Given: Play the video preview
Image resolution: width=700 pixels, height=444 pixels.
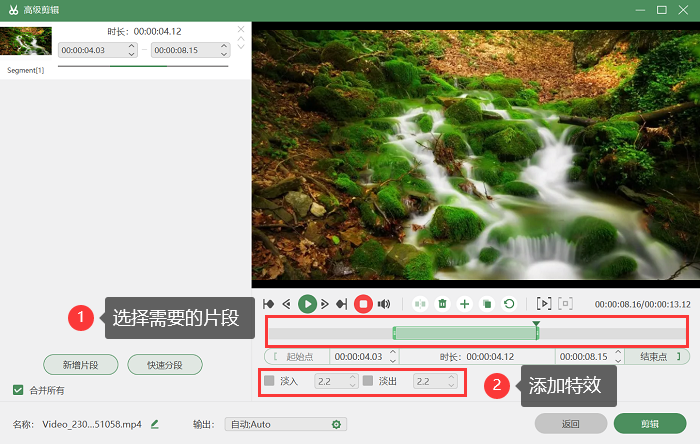Looking at the screenshot, I should [x=307, y=304].
